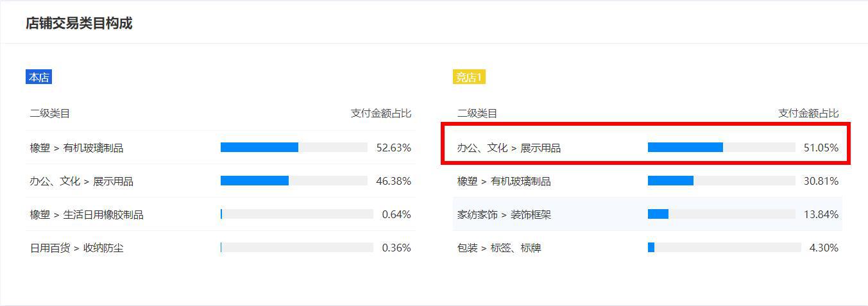The image size is (868, 306).
Task: Click 支付金额占比 header in 竞店1 table
Action: tap(808, 114)
